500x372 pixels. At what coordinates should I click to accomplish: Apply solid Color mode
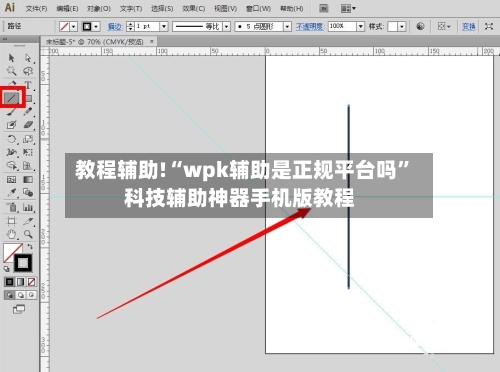(9, 282)
